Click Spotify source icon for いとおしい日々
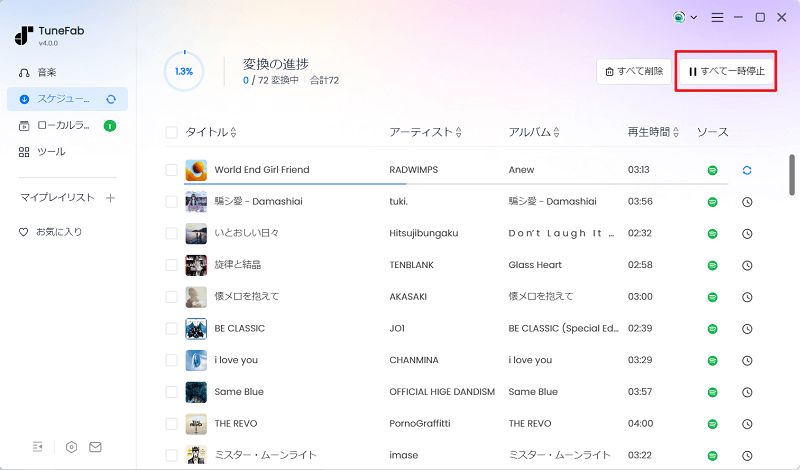 coord(713,234)
